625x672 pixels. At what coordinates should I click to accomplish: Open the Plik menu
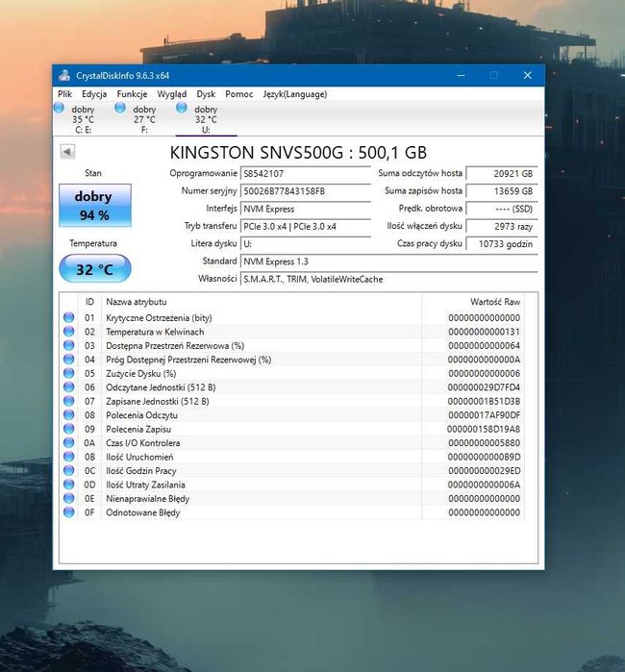(x=64, y=94)
